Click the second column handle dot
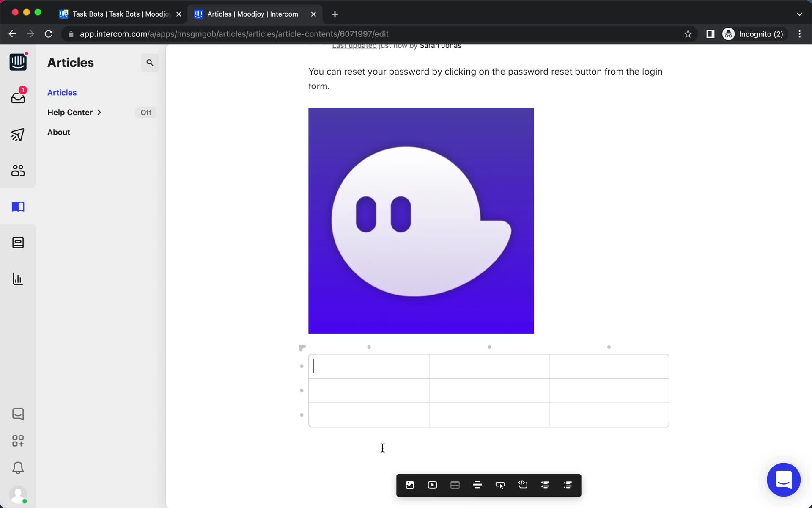The width and height of the screenshot is (812, 508). [489, 347]
